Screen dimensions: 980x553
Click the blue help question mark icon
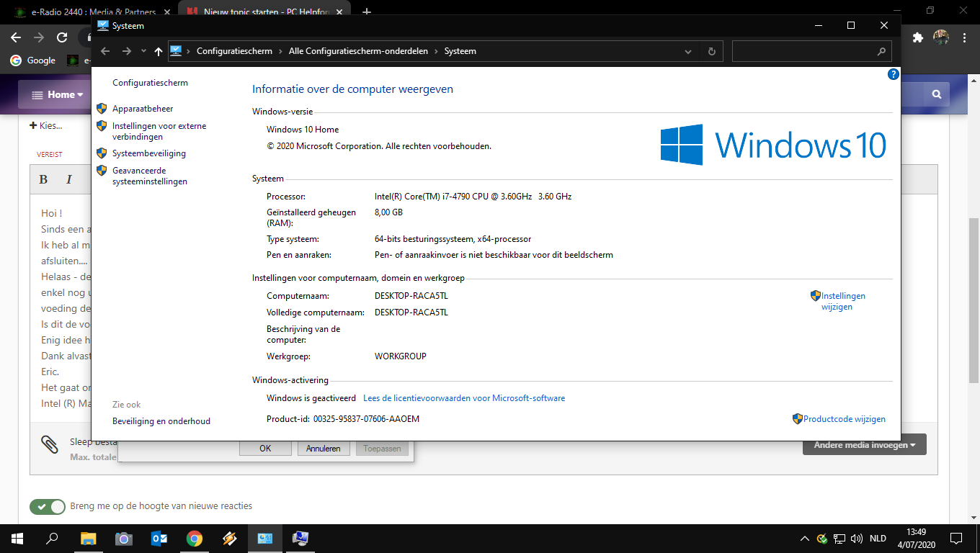tap(894, 74)
